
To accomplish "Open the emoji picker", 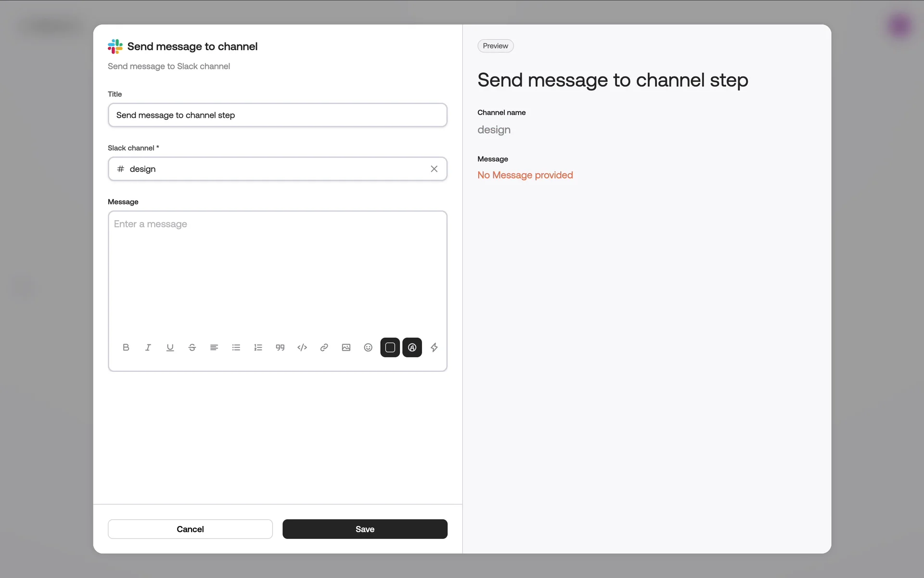I will 368,347.
